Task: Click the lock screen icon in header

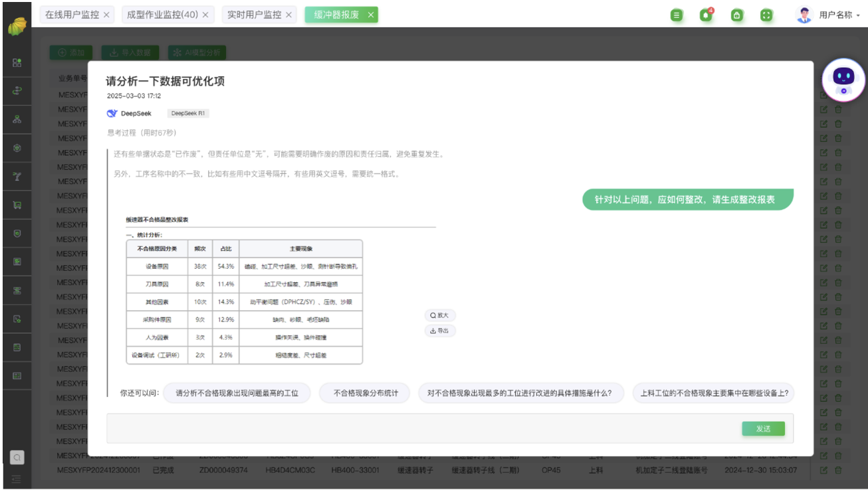Action: [x=736, y=15]
